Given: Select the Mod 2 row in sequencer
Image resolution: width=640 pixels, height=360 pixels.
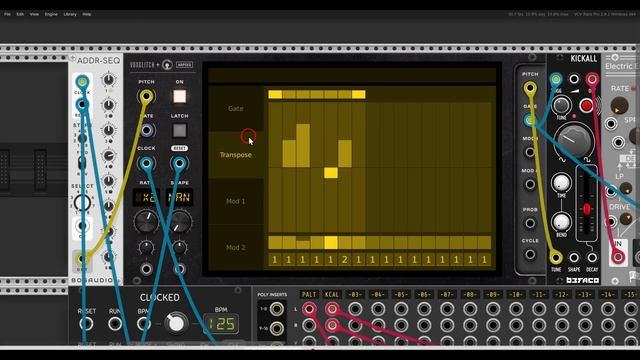Looking at the screenshot, I should [236, 247].
